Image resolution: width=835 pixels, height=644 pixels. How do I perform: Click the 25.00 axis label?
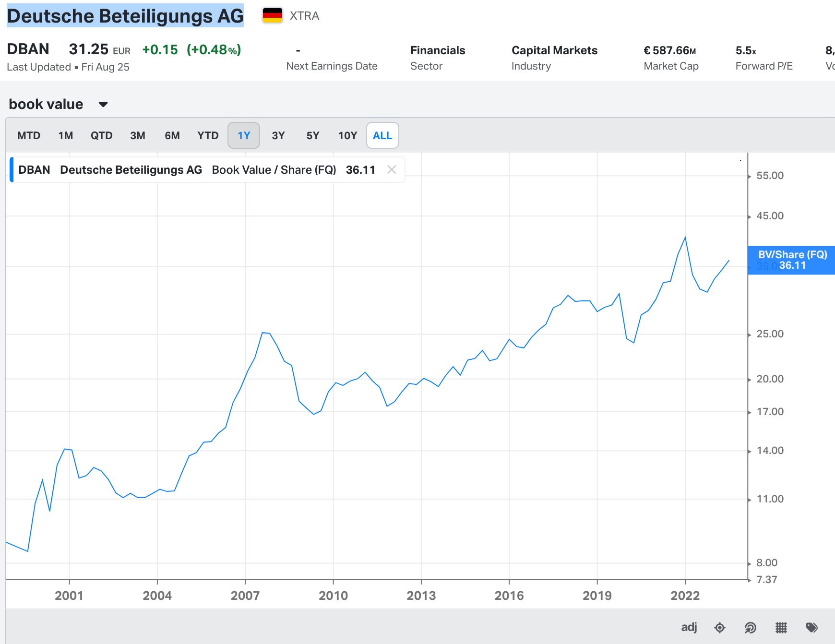click(770, 334)
